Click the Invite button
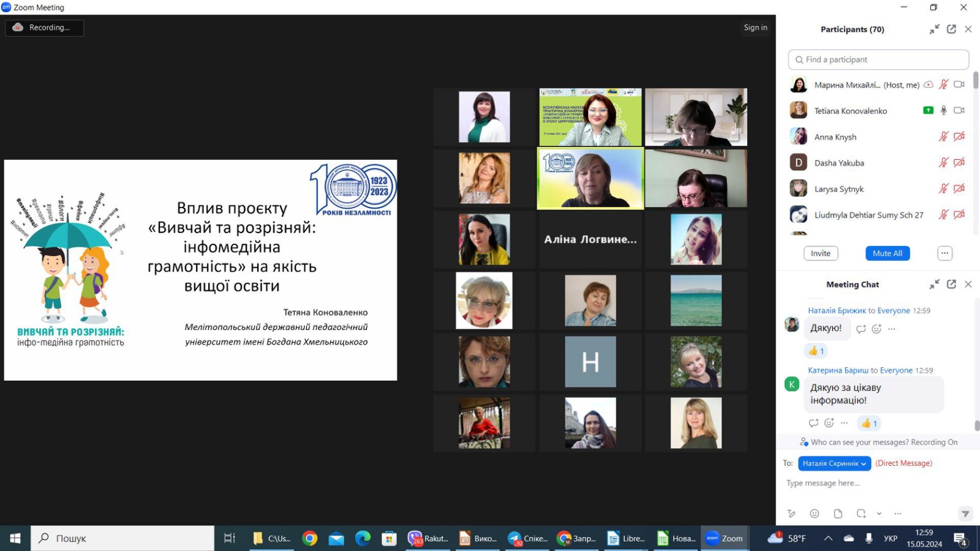 click(x=821, y=253)
